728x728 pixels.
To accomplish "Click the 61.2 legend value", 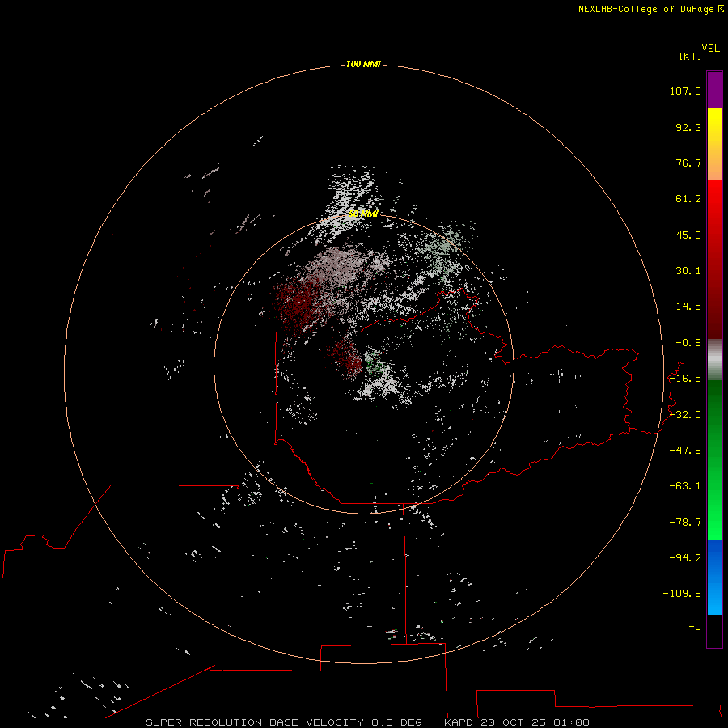I will (x=688, y=199).
